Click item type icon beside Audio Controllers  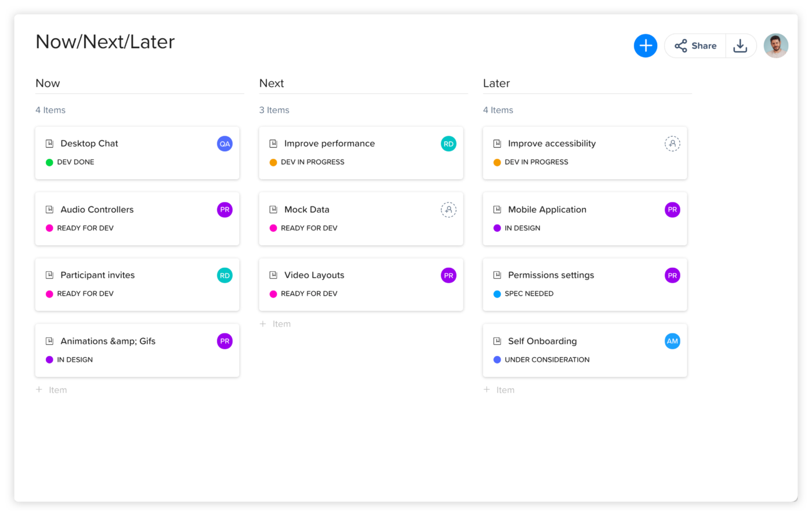coord(50,210)
